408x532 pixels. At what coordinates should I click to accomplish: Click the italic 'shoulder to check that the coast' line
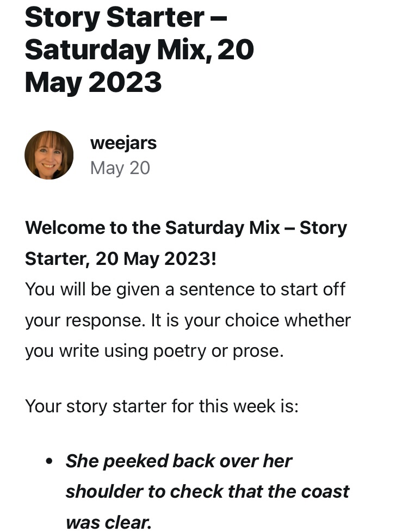207,492
